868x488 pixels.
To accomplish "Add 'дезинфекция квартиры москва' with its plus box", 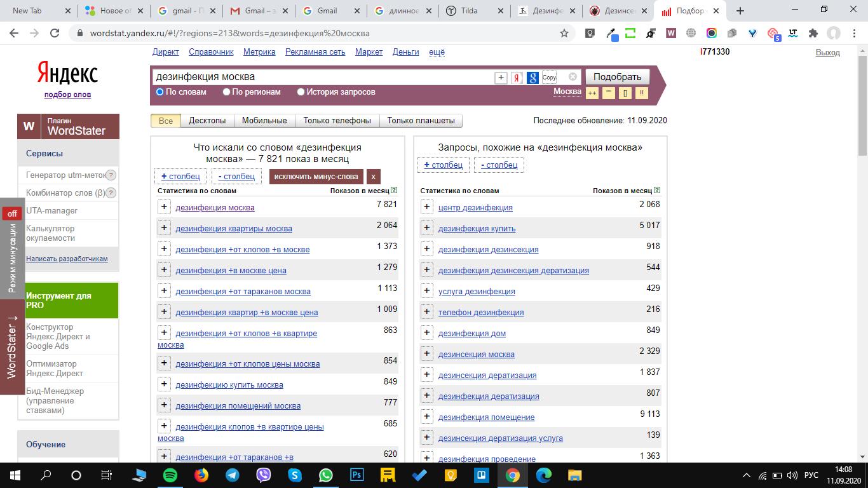I will click(x=164, y=227).
